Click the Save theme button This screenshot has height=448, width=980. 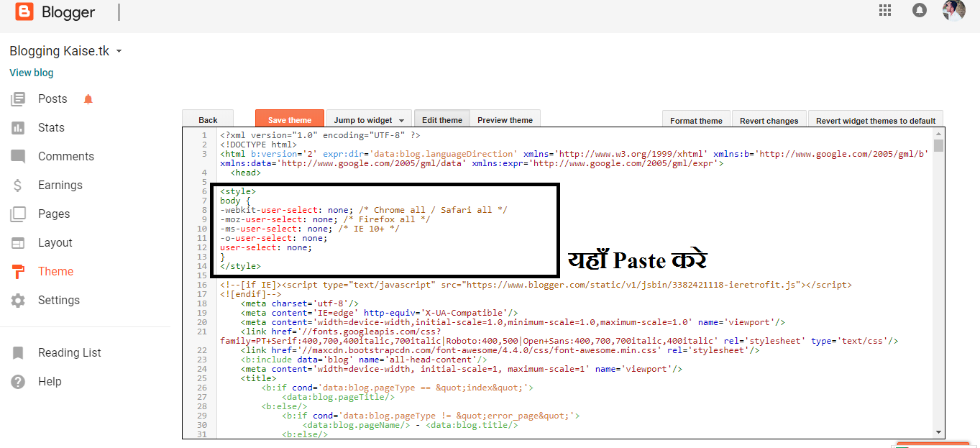[290, 120]
